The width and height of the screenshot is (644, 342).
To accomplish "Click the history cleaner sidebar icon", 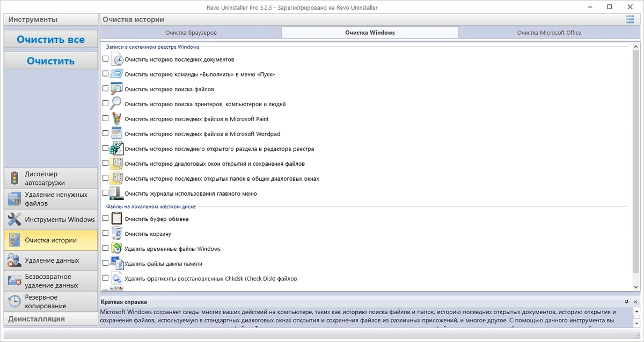I will click(14, 240).
